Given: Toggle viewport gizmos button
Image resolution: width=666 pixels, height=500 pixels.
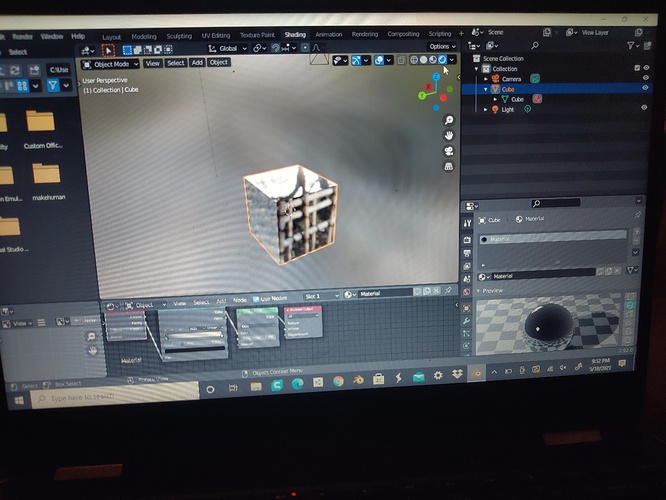Looking at the screenshot, I should [x=356, y=61].
